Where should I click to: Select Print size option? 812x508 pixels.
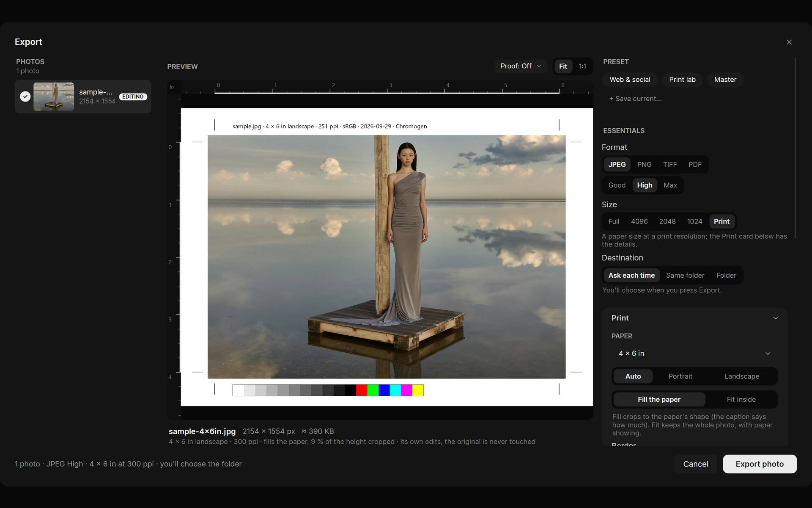[x=721, y=221]
